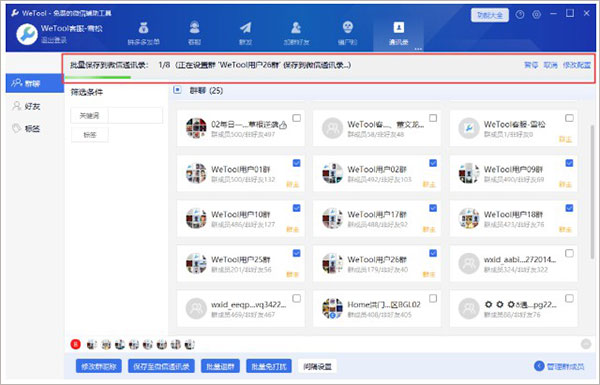
Task: Uncheck the WeTool用户26群 checkbox
Action: pyautogui.click(x=433, y=253)
